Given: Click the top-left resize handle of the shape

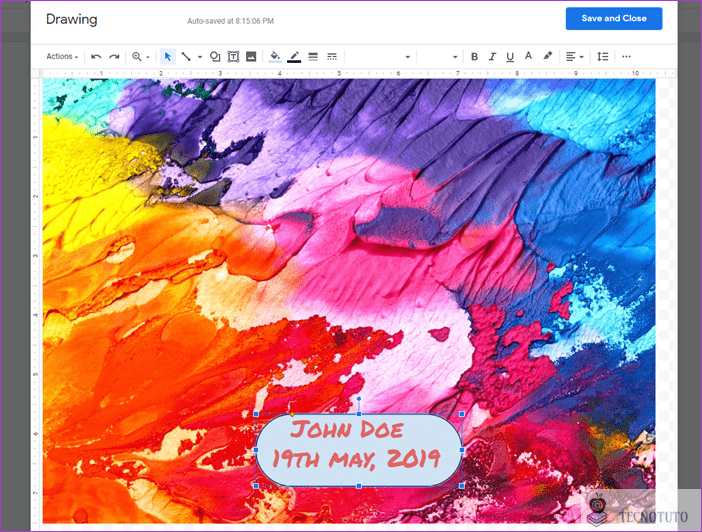Looking at the screenshot, I should click(256, 414).
